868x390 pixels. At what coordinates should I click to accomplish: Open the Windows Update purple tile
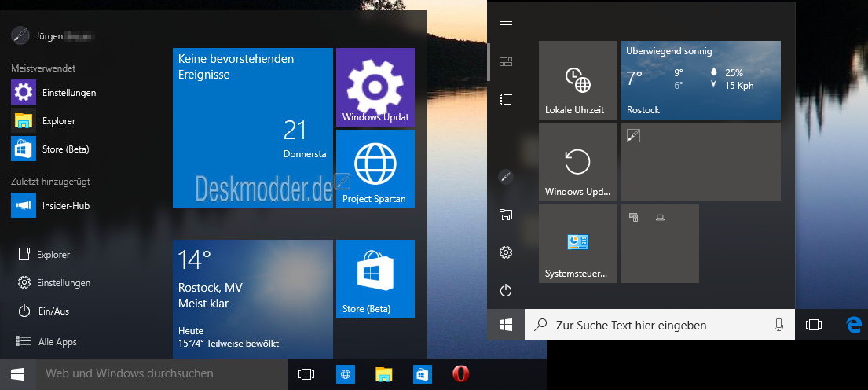click(375, 87)
